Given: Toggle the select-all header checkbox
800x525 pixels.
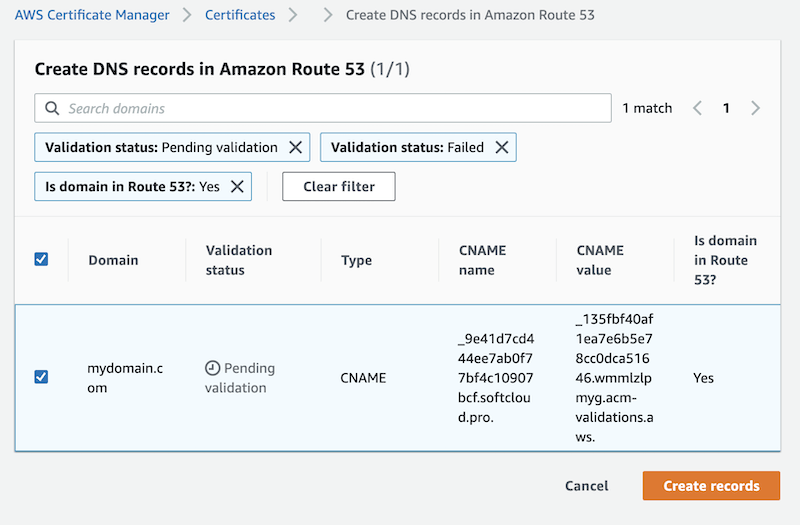Looking at the screenshot, I should [41, 259].
